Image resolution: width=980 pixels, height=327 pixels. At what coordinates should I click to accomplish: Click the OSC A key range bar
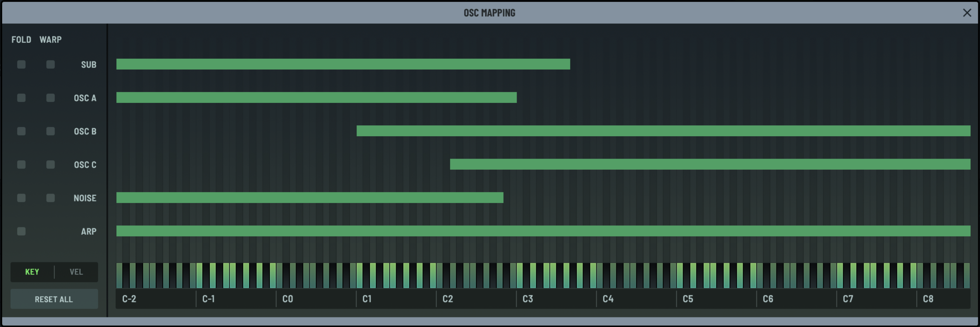coord(316,97)
